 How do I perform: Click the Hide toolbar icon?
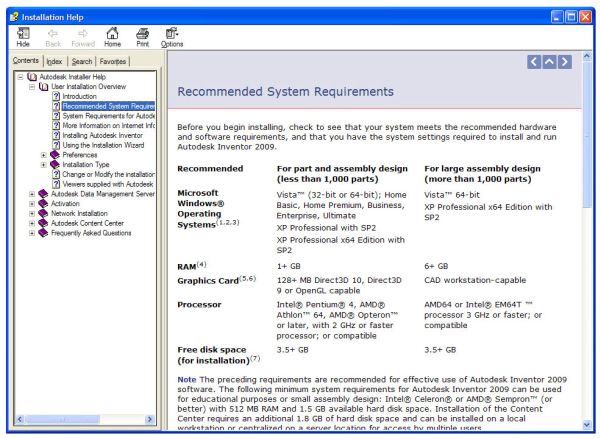[23, 37]
